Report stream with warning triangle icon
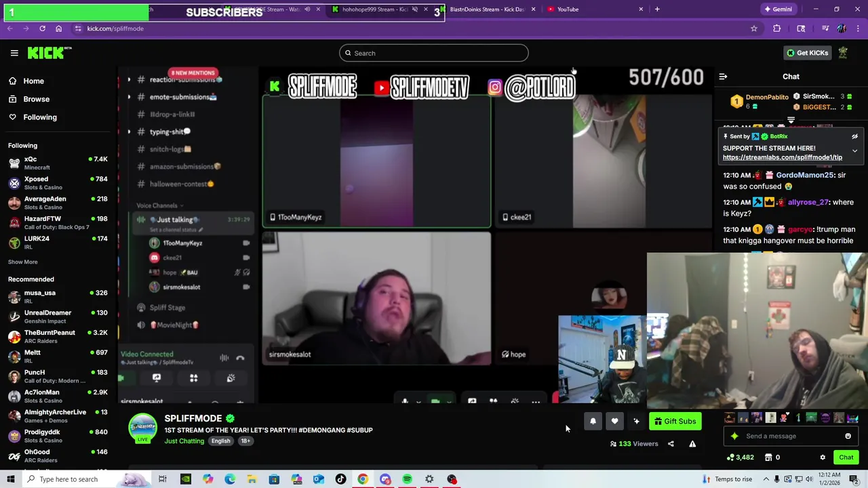Screen dimensions: 868x488 click(692, 444)
